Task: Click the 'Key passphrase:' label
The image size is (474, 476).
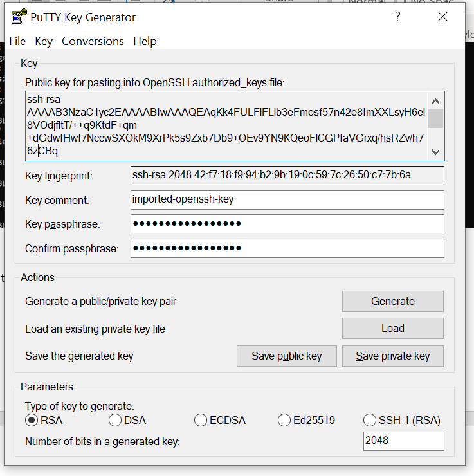Action: pyautogui.click(x=62, y=224)
